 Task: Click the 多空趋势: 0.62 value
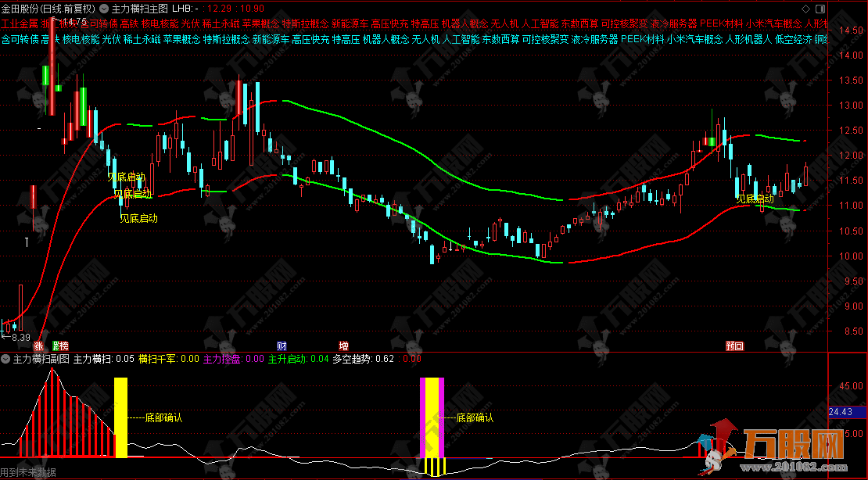[x=363, y=359]
